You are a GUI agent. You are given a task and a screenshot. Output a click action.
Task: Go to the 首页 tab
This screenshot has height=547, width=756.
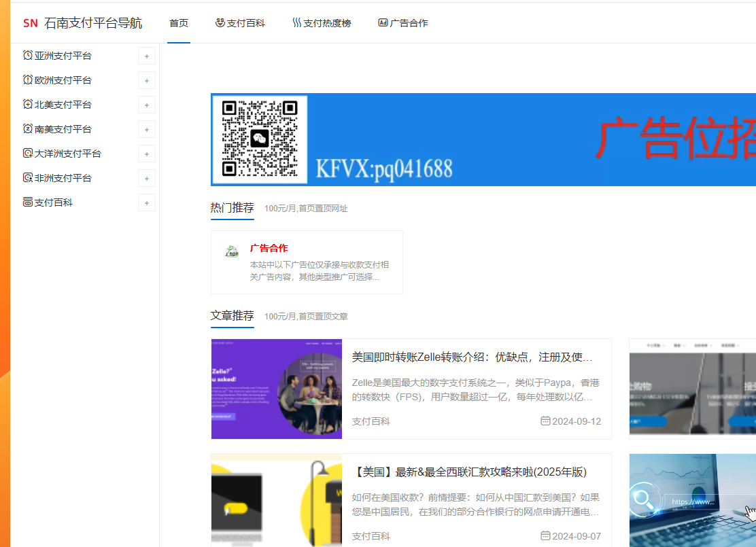pyautogui.click(x=179, y=23)
